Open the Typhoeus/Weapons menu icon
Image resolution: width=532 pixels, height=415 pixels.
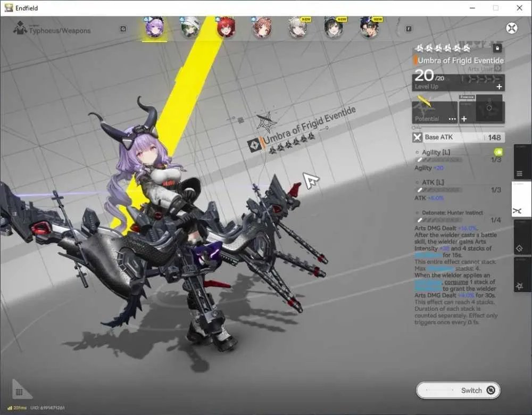coord(20,28)
